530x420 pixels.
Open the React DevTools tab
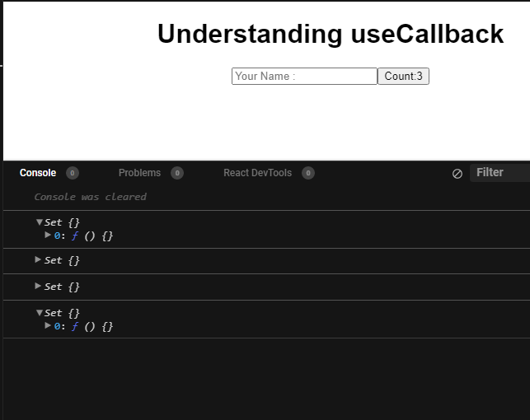click(257, 173)
